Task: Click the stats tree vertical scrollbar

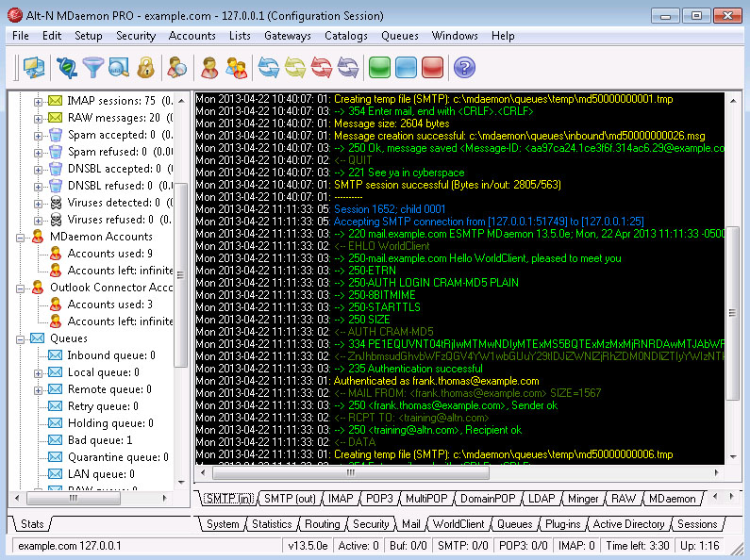Action: [x=181, y=283]
